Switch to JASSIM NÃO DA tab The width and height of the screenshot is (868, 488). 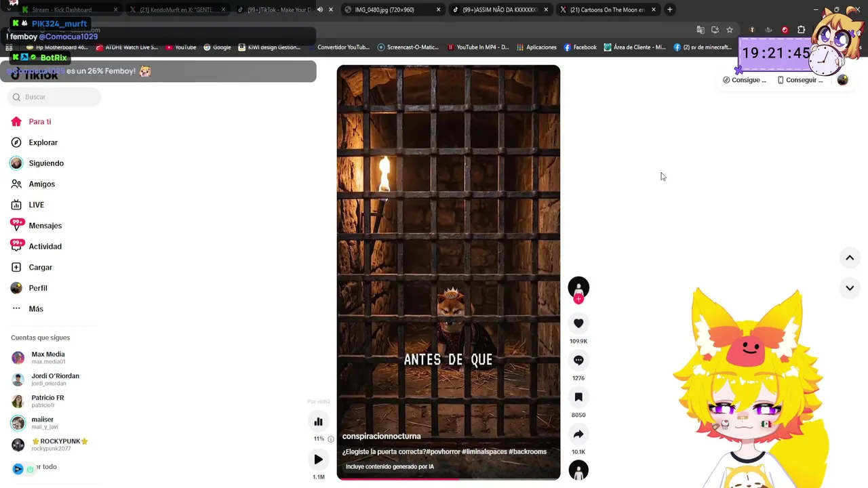(x=500, y=9)
